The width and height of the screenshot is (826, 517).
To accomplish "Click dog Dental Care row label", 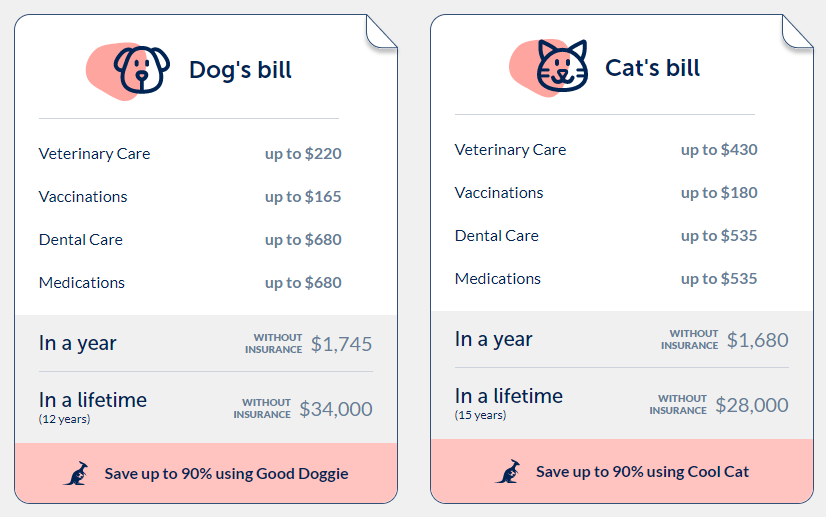I will [x=81, y=240].
